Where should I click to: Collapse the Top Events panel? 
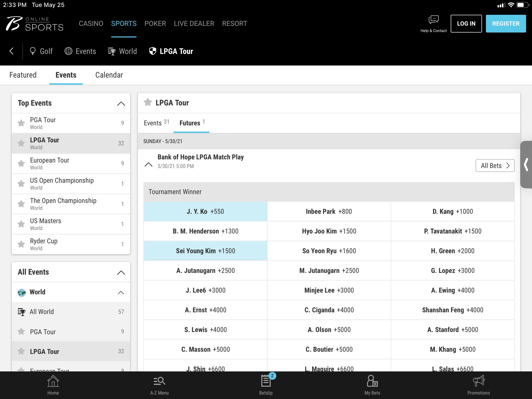121,104
